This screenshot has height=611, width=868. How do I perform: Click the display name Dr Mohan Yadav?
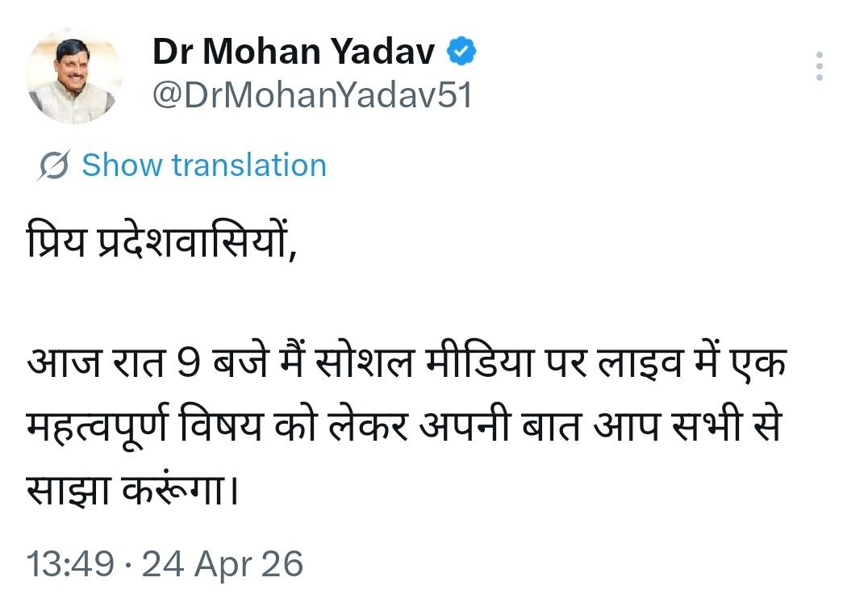294,53
